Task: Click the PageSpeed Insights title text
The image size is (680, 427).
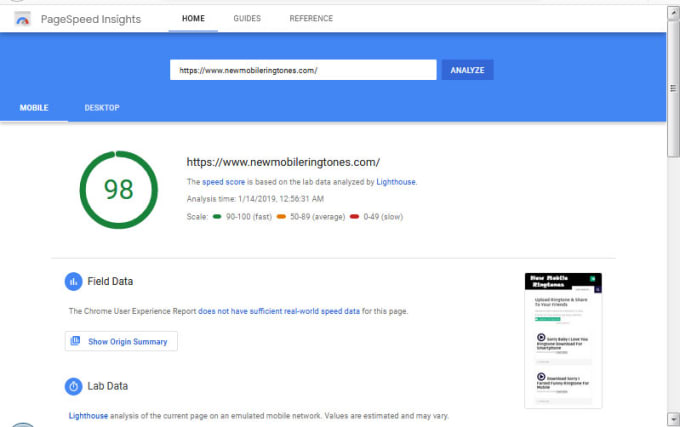Action: tap(91, 19)
